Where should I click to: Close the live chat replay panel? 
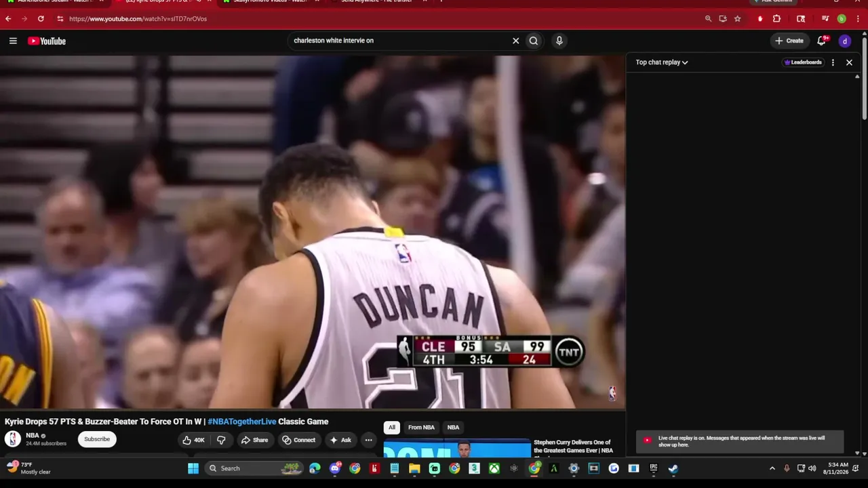point(849,62)
